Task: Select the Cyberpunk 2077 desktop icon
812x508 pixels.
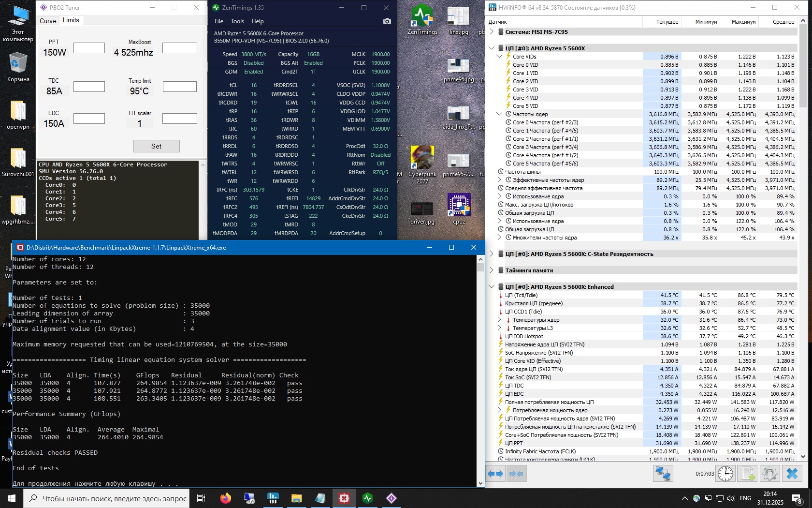Action: (422, 164)
